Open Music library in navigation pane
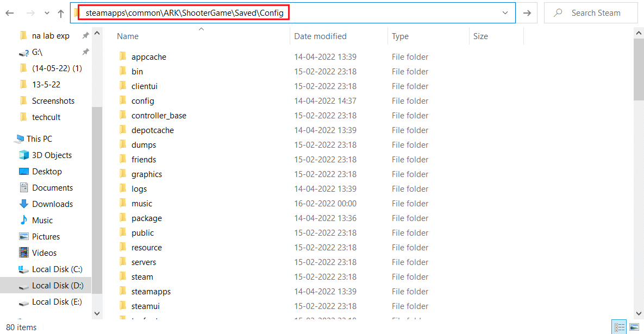The height and width of the screenshot is (334, 644). (42, 220)
